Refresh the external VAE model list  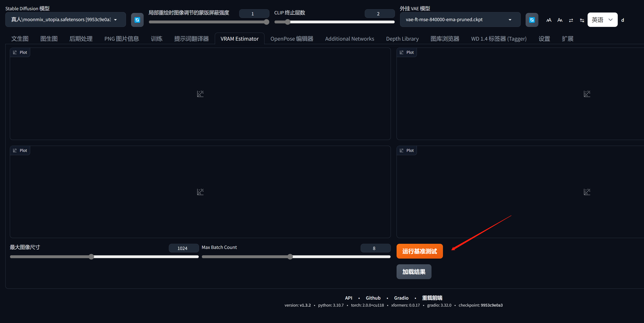click(x=532, y=20)
